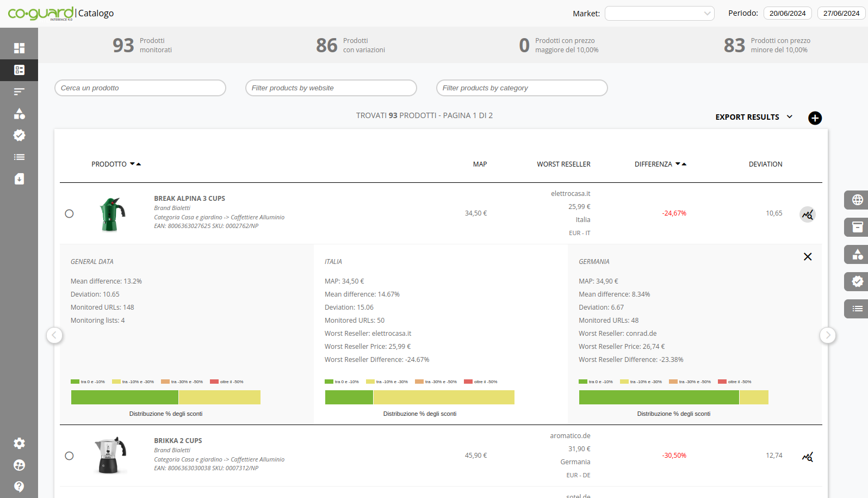
Task: Open the verified badge icon in left sidebar
Action: 19,136
